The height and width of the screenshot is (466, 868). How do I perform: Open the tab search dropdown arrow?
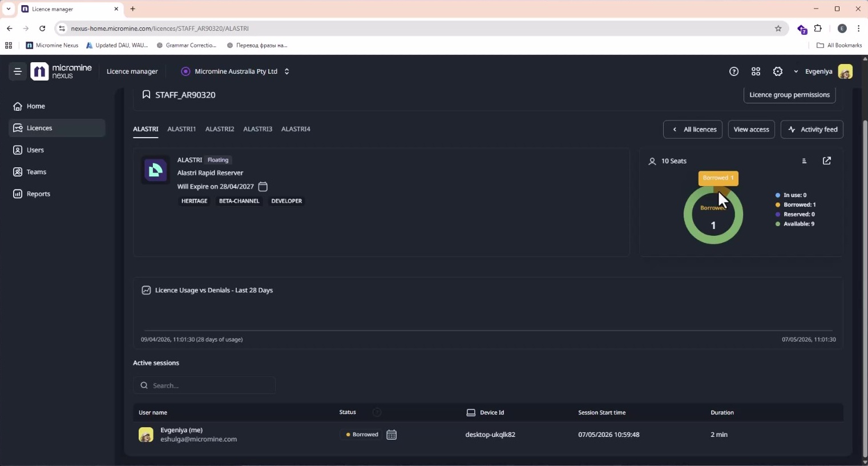(9, 9)
